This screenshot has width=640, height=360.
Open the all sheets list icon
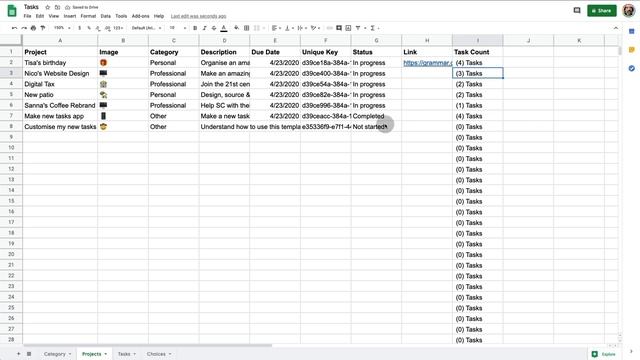[29, 354]
